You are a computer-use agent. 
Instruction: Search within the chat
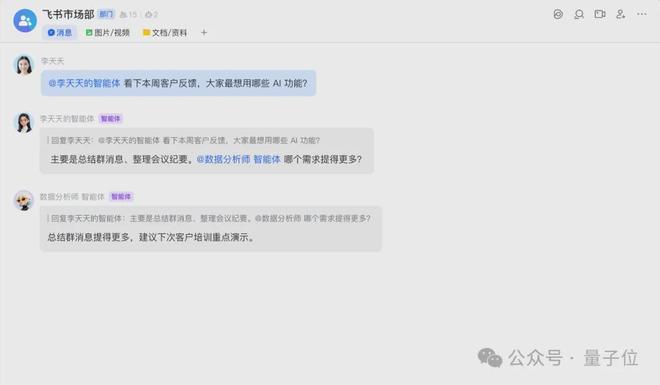coord(579,14)
